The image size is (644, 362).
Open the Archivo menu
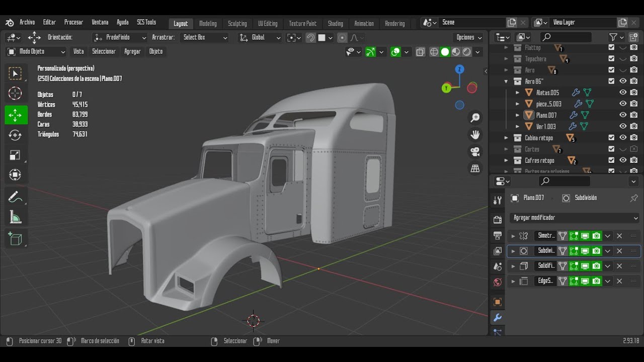27,22
